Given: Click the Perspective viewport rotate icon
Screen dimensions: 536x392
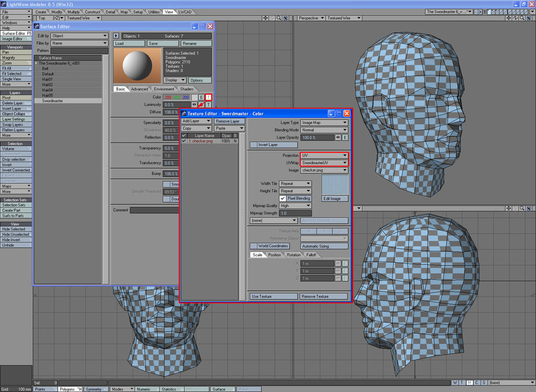Looking at the screenshot, I should tap(516, 18).
